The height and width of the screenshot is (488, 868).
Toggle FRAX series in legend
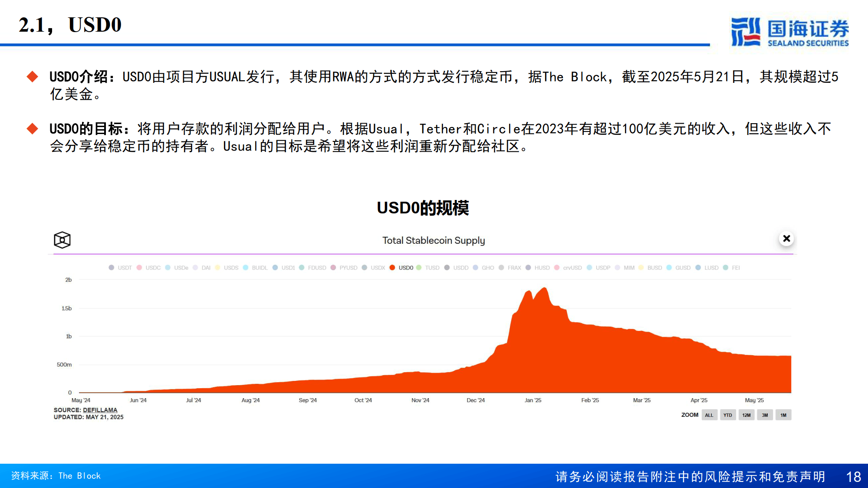pos(510,268)
